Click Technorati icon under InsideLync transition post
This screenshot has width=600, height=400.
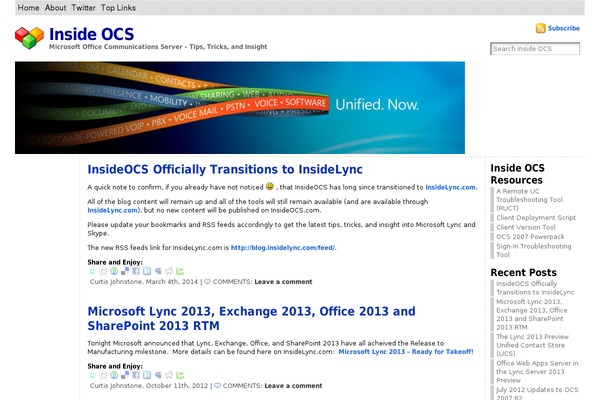(180, 271)
